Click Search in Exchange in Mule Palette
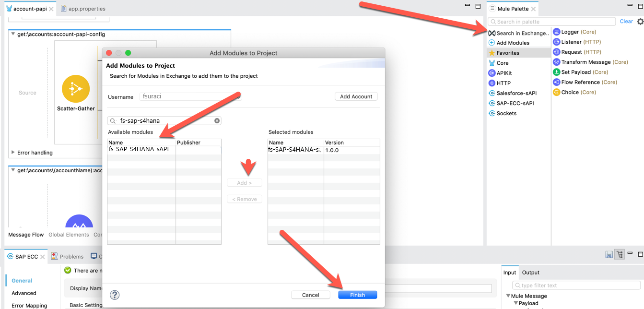Image resolution: width=644 pixels, height=309 pixels. (x=518, y=33)
